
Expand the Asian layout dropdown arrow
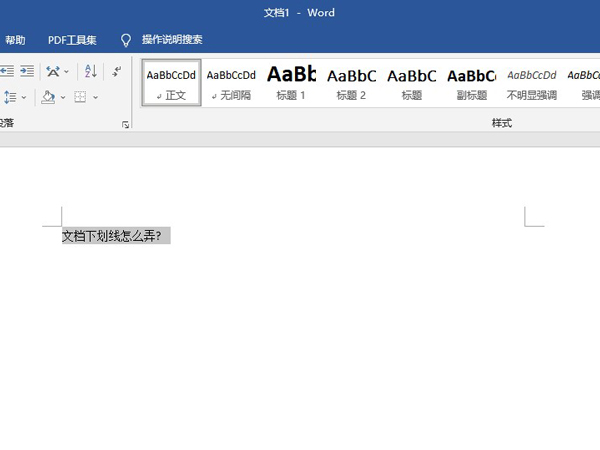(66, 71)
